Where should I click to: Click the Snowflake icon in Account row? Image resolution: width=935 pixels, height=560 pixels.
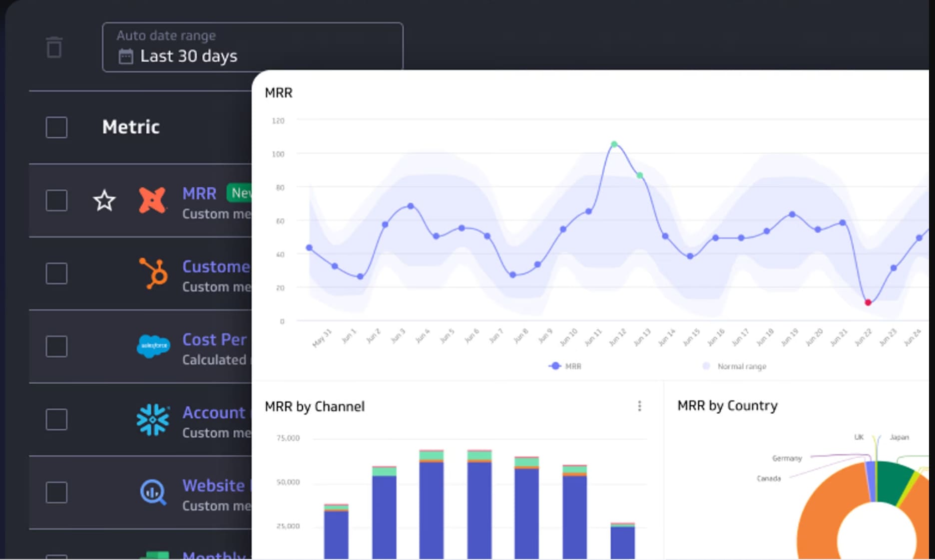(153, 420)
